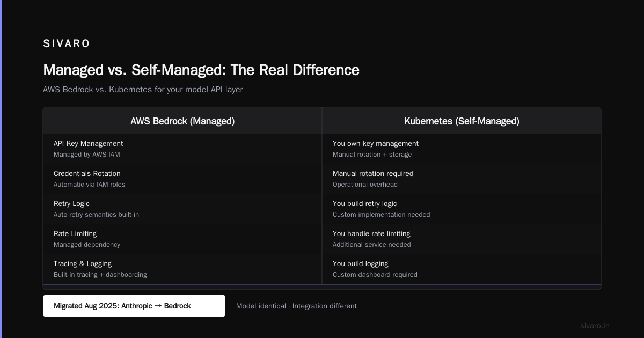Click 'Managed dependency' text
This screenshot has width=644, height=338.
87,245
